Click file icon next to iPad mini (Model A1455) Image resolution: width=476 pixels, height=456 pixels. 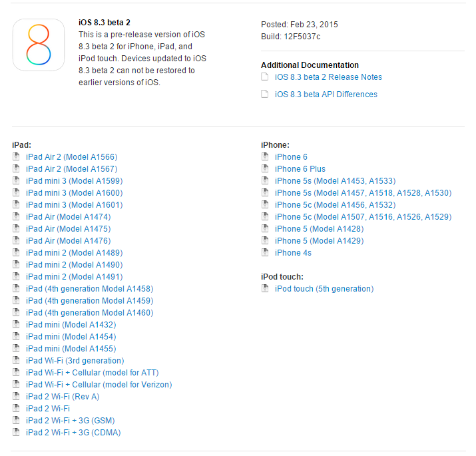click(16, 349)
